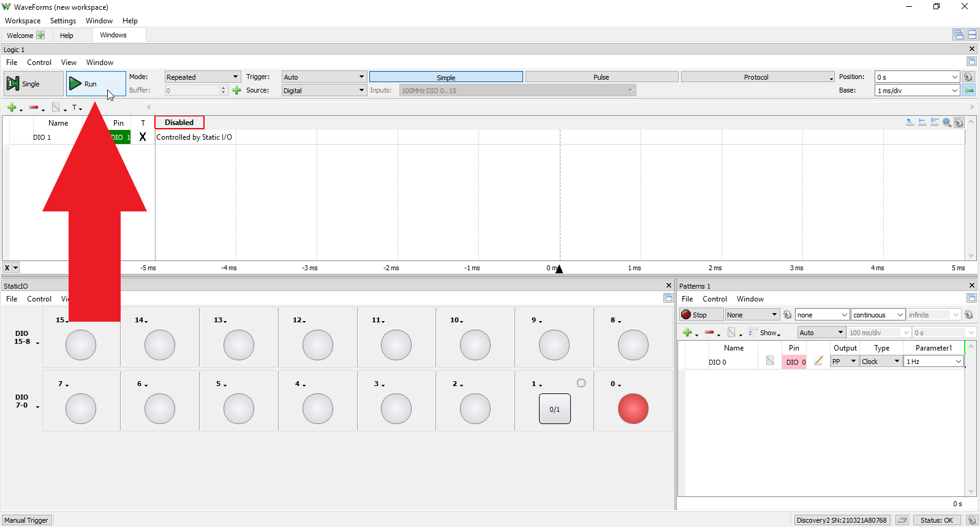Open the continuous run mode dropdown in Patterns

[x=878, y=315]
